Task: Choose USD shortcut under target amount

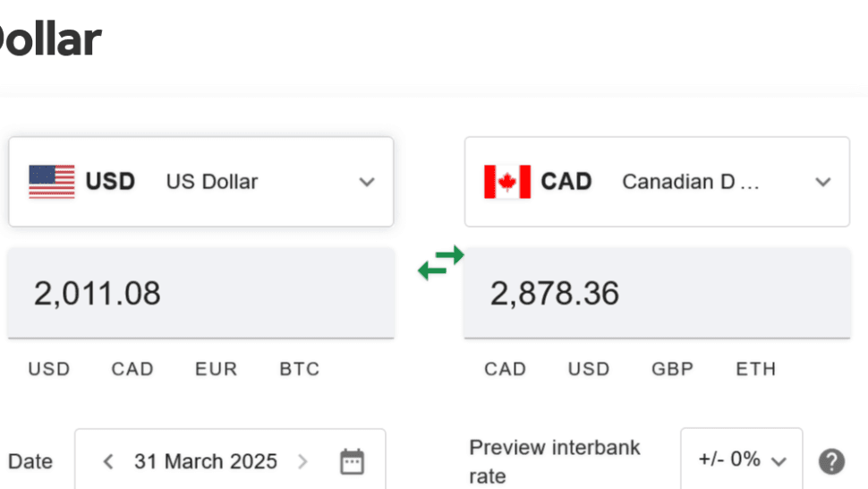Action: coord(589,369)
